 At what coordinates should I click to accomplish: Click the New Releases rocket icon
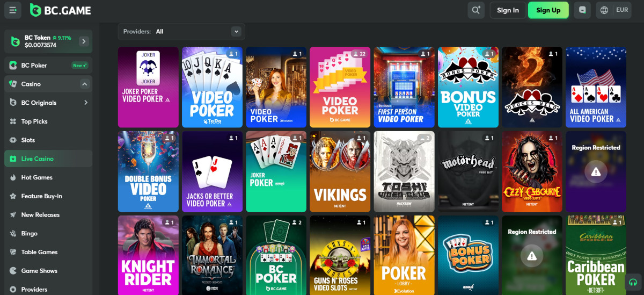point(13,215)
